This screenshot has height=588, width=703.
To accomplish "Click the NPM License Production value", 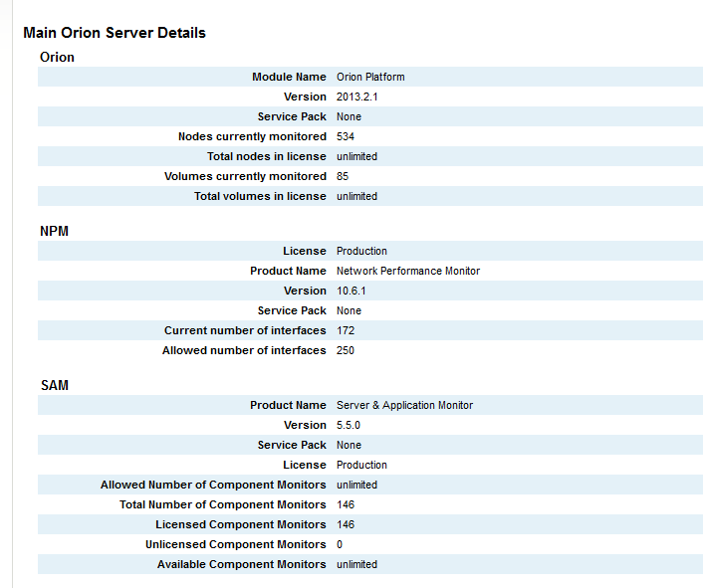I will (361, 252).
